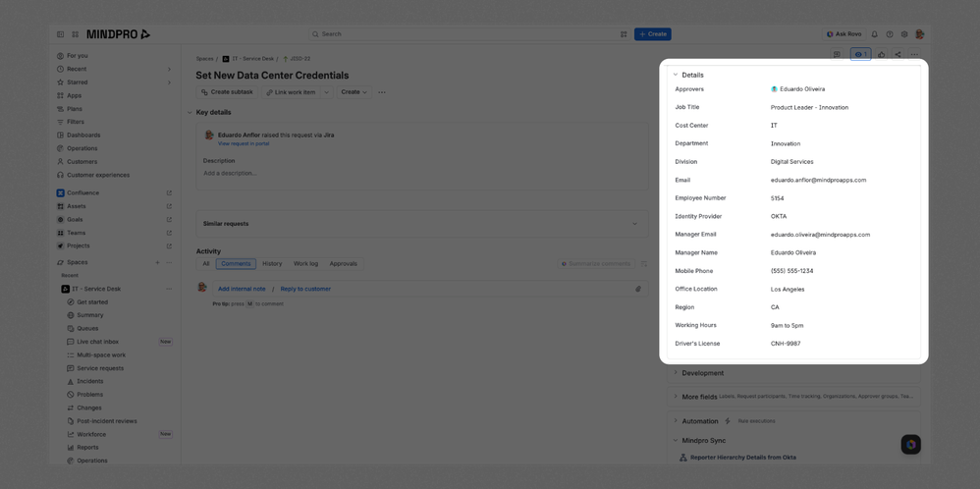Image resolution: width=980 pixels, height=489 pixels.
Task: Expand the Development section
Action: coord(676,373)
